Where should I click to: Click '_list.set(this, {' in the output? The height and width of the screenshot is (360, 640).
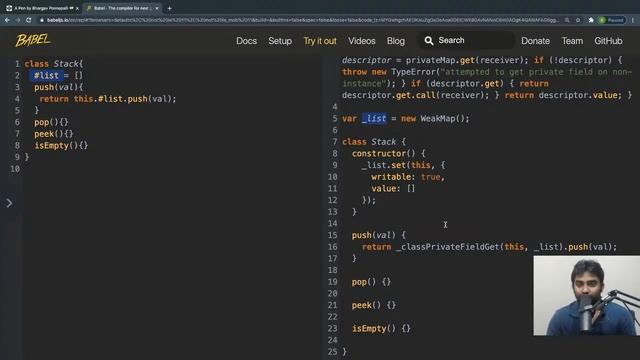click(403, 165)
